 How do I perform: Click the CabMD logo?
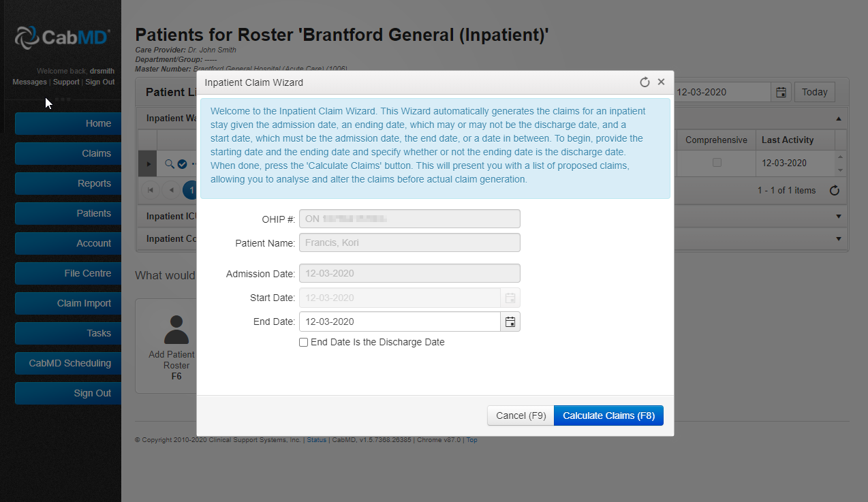pyautogui.click(x=62, y=37)
